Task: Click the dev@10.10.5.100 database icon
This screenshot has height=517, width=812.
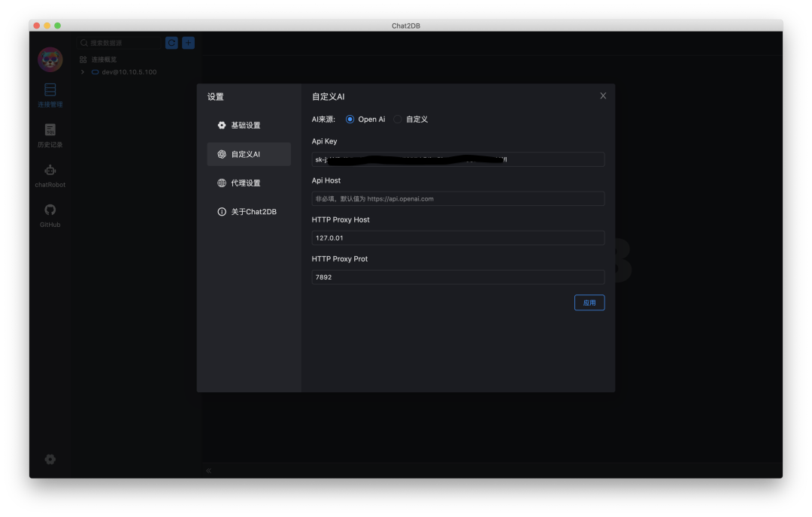Action: coord(95,72)
